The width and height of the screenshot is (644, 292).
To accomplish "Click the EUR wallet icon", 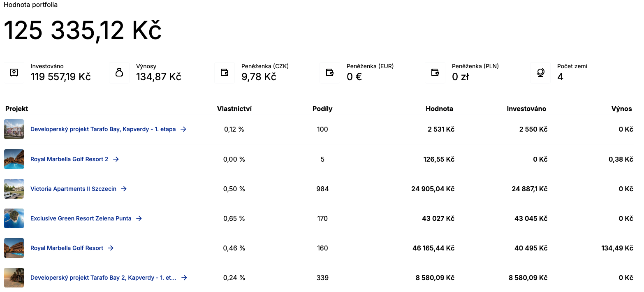I will pos(330,73).
